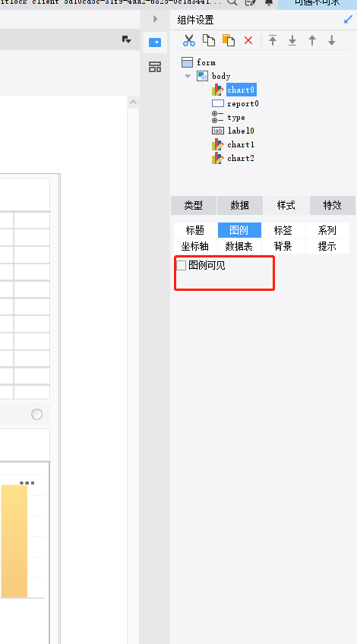The image size is (357, 644).
Task: Switch to 类型 tab
Action: 193,205
